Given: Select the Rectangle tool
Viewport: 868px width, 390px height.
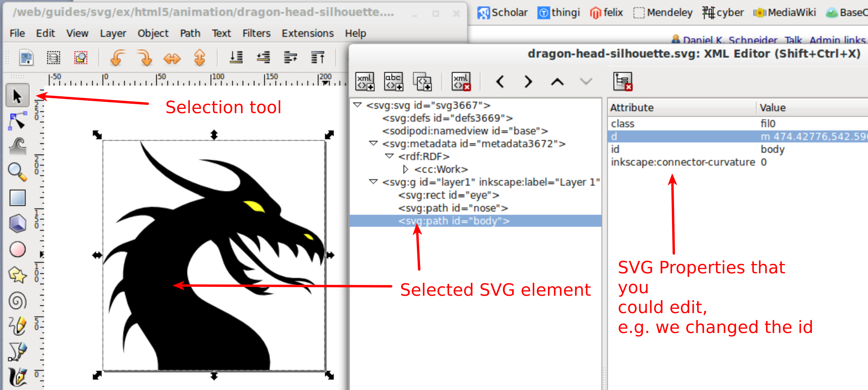Looking at the screenshot, I should click(x=17, y=198).
